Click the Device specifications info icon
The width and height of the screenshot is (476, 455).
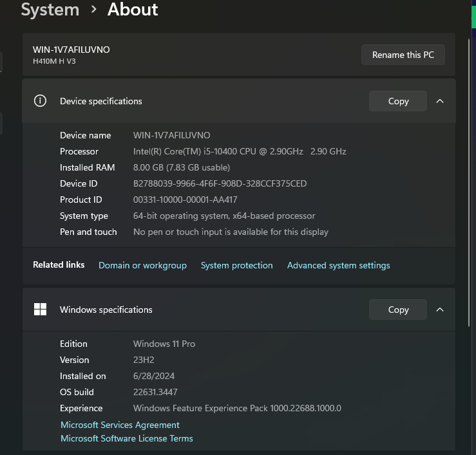(40, 101)
